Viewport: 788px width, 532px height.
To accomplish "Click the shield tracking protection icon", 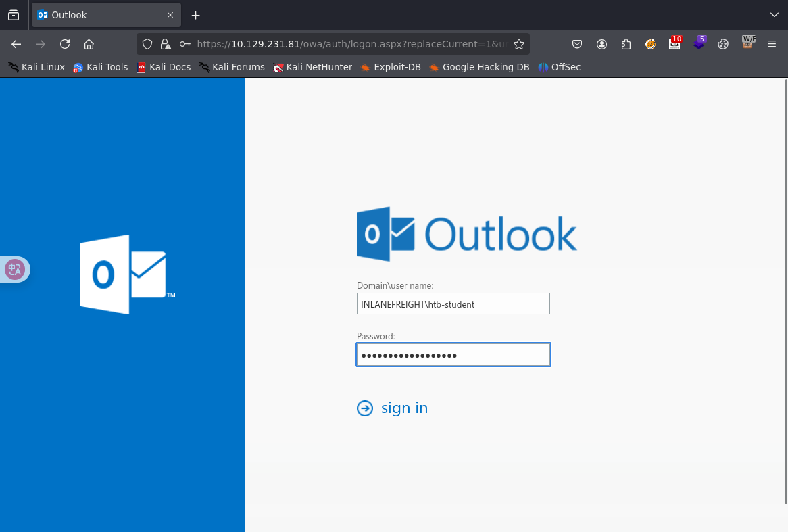I will [x=147, y=44].
